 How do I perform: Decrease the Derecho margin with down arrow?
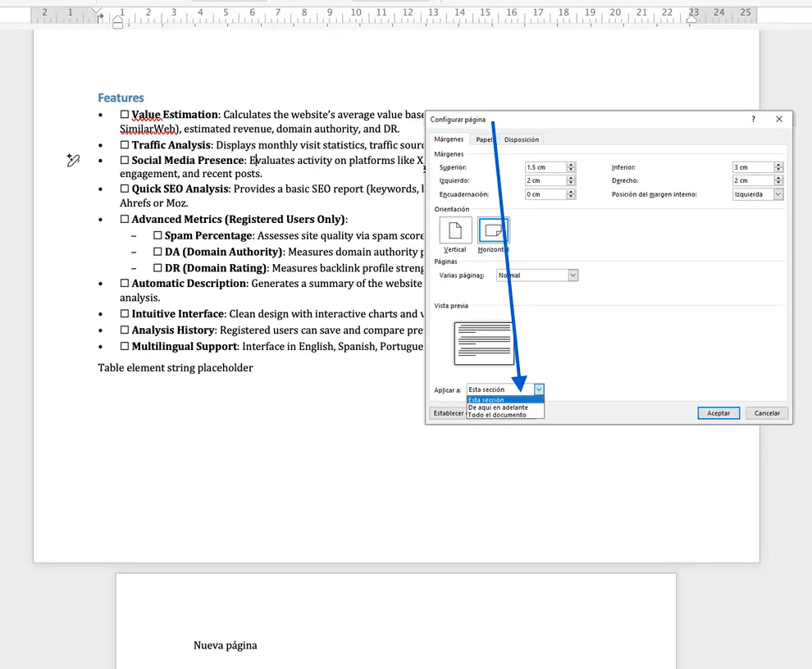pyautogui.click(x=778, y=183)
